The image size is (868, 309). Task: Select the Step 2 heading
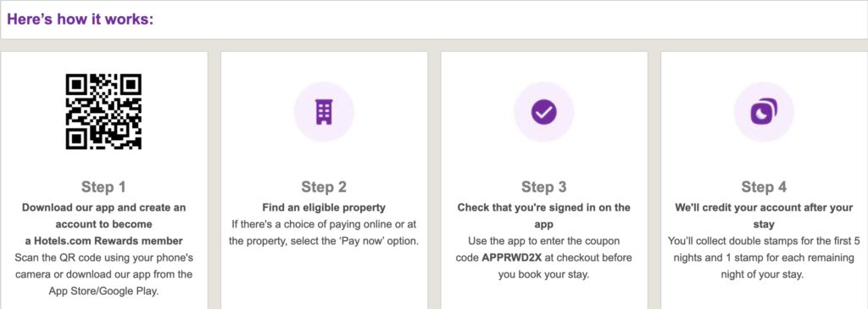(324, 187)
